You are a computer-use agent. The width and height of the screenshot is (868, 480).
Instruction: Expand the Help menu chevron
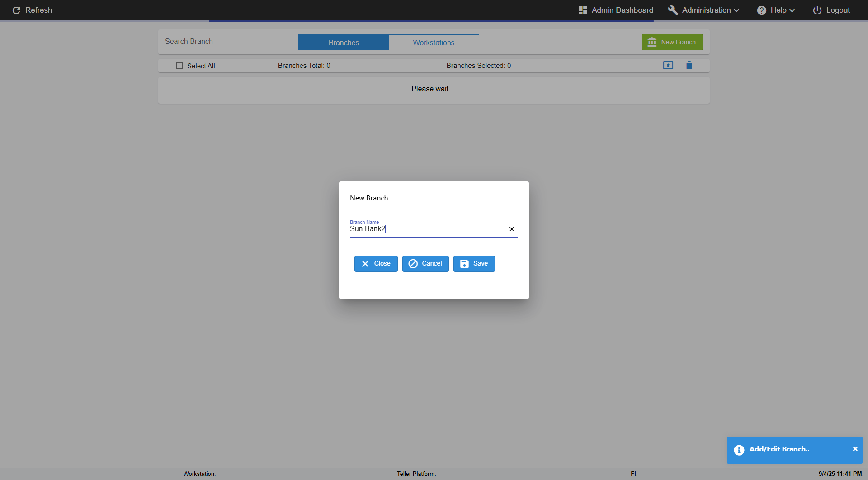click(792, 10)
